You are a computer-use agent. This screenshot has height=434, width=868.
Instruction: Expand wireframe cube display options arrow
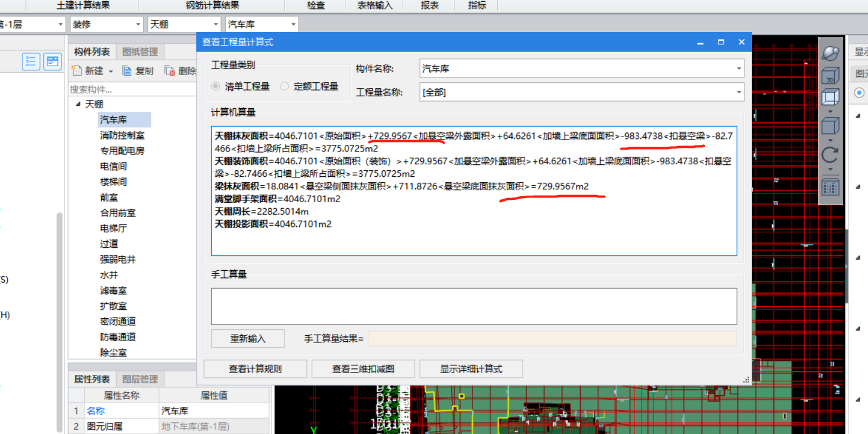click(830, 111)
